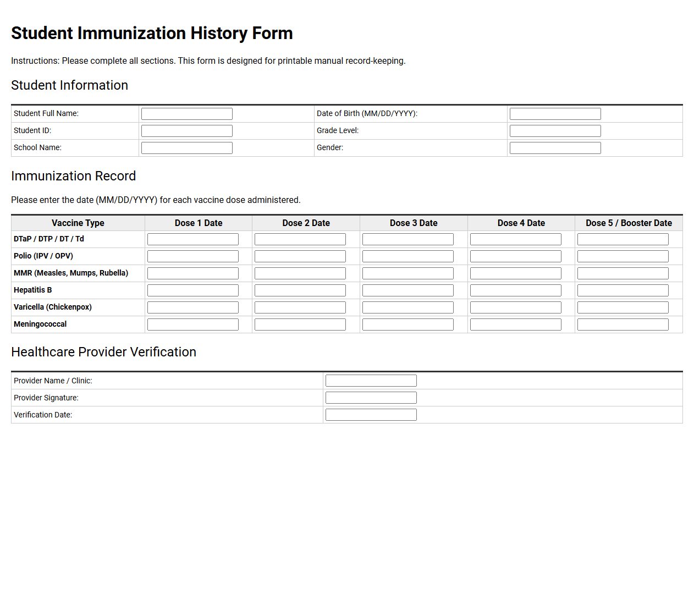
Task: Select the Student ID input field
Action: 187,131
